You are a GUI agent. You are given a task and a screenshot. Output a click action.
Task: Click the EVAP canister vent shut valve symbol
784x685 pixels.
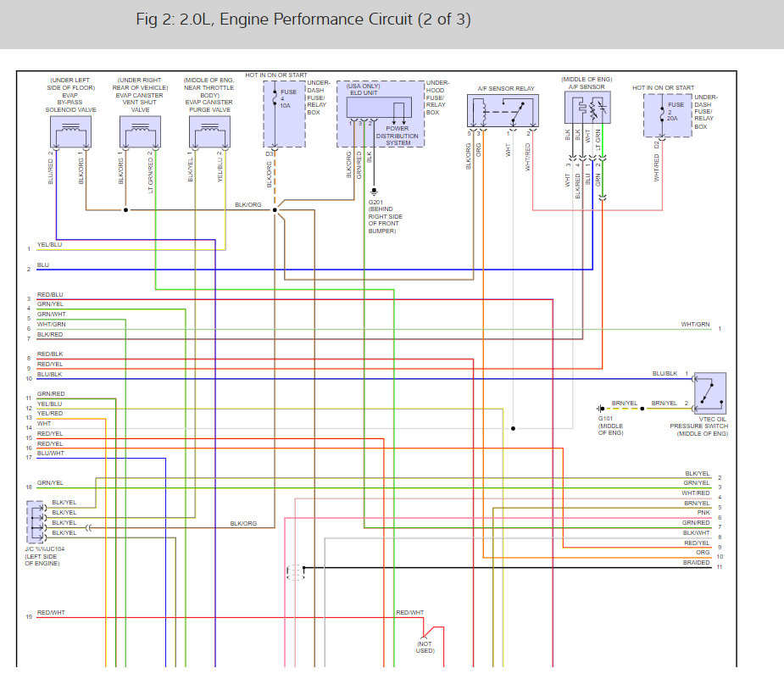tap(140, 132)
